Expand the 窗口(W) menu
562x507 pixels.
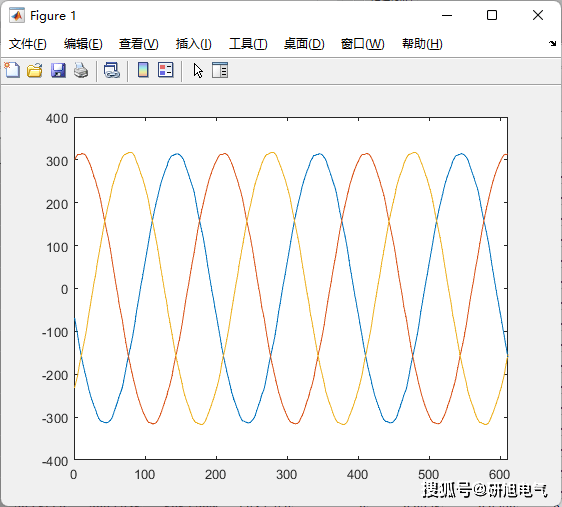(362, 44)
